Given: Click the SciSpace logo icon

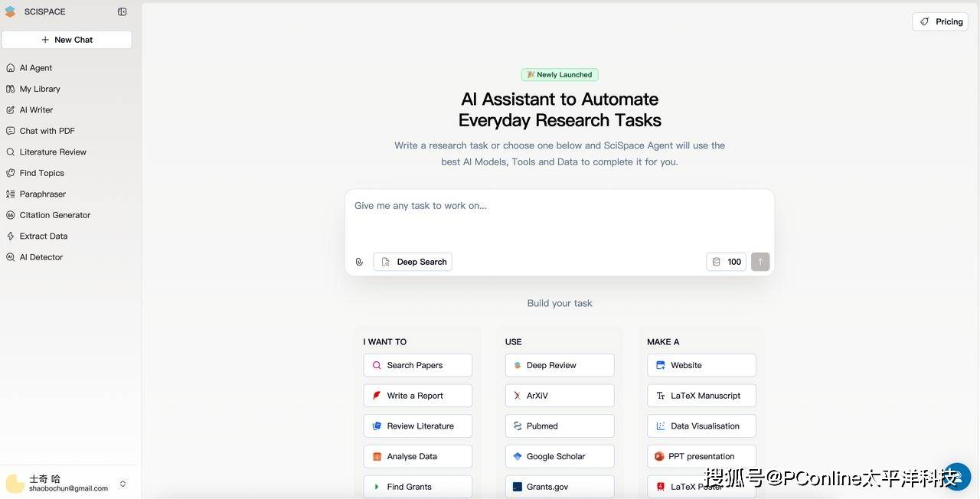Looking at the screenshot, I should click(10, 11).
